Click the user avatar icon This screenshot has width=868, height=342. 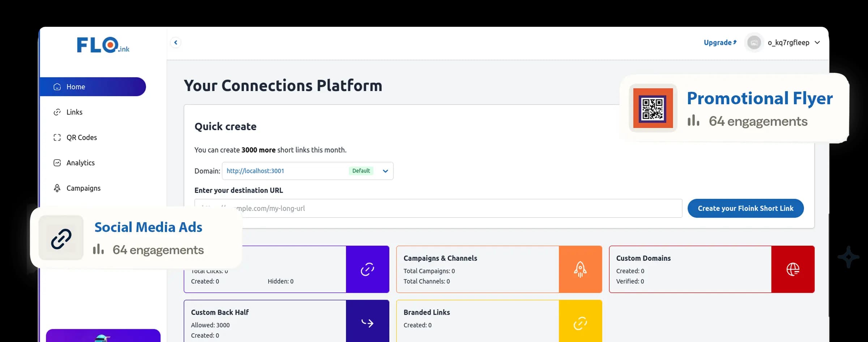point(754,43)
